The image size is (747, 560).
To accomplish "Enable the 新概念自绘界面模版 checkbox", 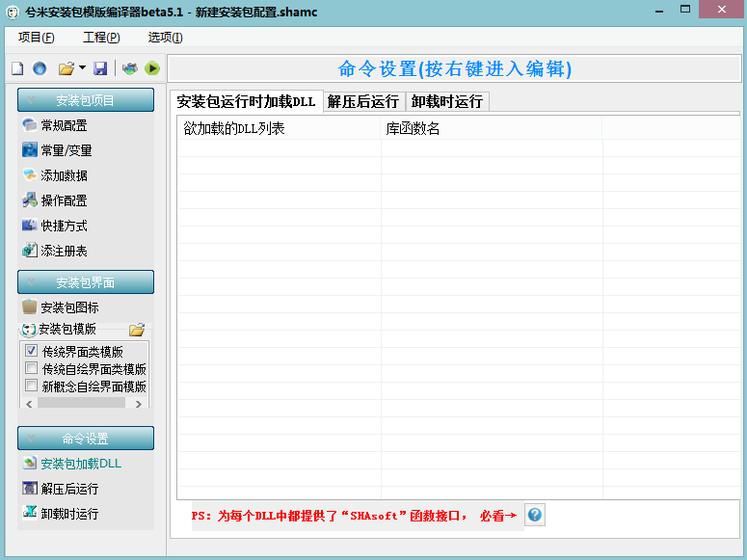I will (32, 386).
